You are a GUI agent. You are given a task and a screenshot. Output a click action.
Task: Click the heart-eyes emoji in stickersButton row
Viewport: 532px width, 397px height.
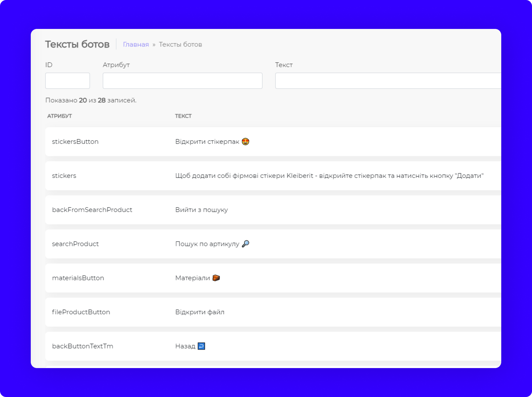[245, 142]
